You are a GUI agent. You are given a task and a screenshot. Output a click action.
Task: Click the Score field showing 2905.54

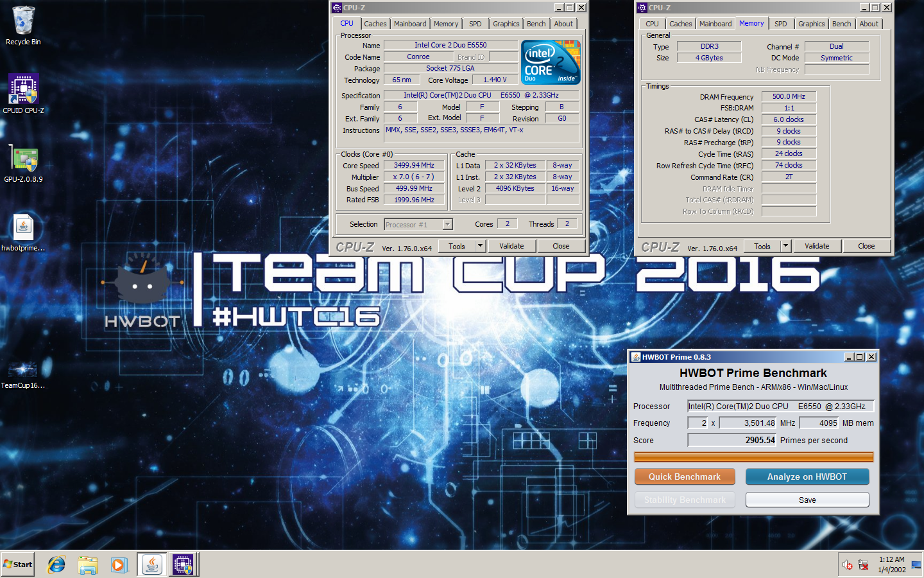(x=732, y=440)
